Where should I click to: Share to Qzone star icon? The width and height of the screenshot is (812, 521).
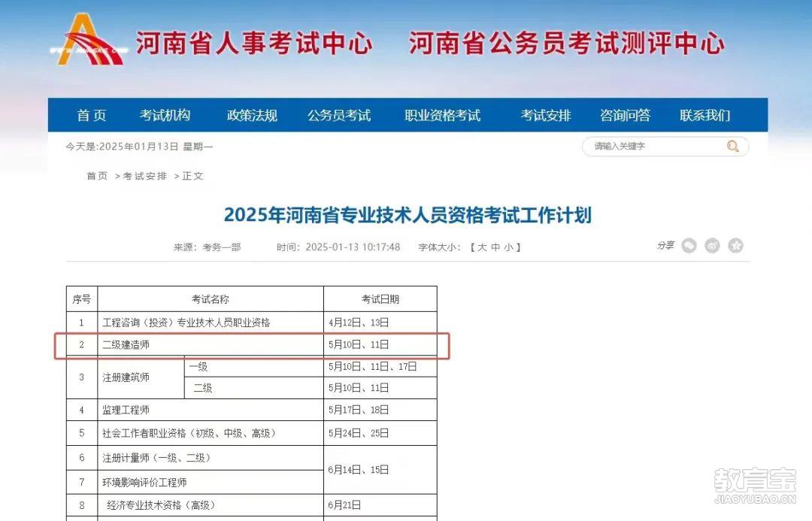pyautogui.click(x=735, y=246)
